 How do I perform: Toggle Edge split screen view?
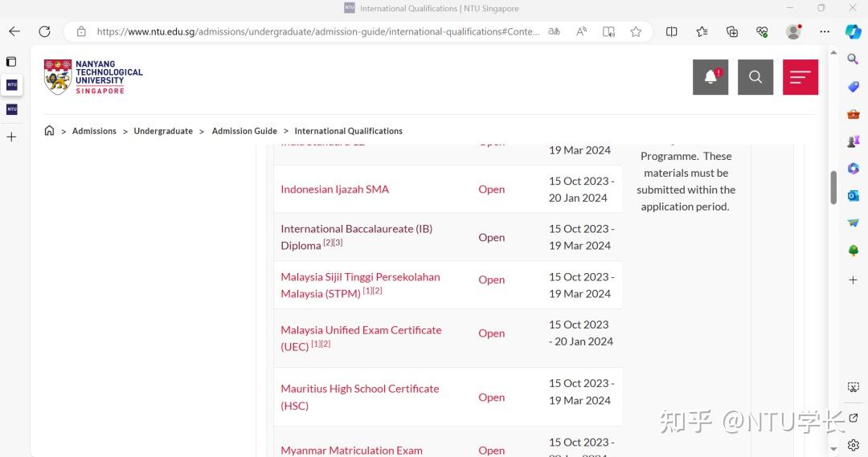pos(672,31)
